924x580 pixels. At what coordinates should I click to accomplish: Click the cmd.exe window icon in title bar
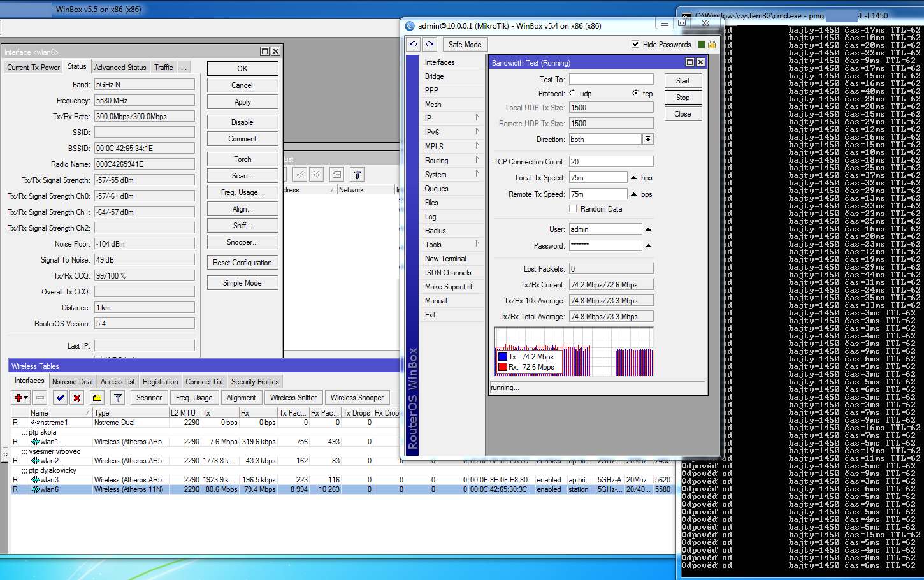686,16
